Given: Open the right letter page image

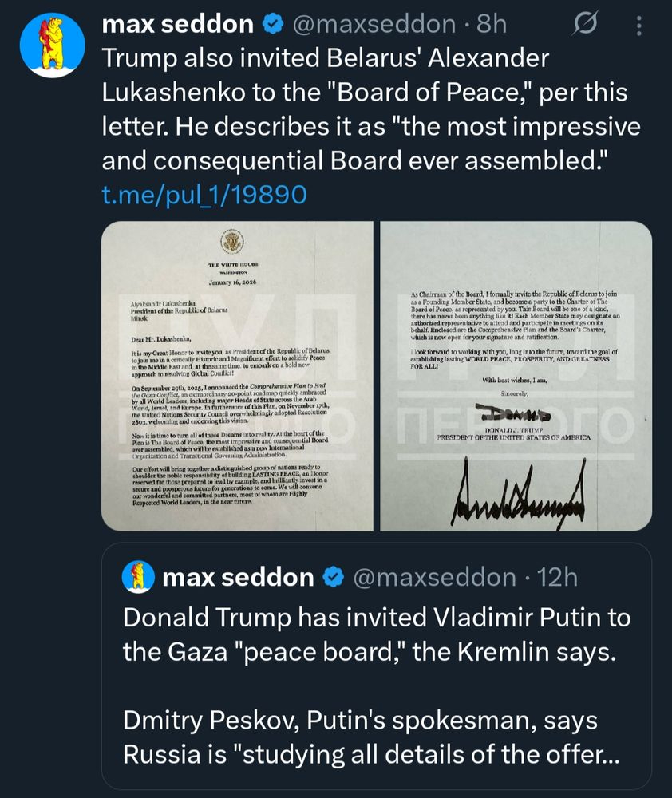Looking at the screenshot, I should pyautogui.click(x=516, y=375).
